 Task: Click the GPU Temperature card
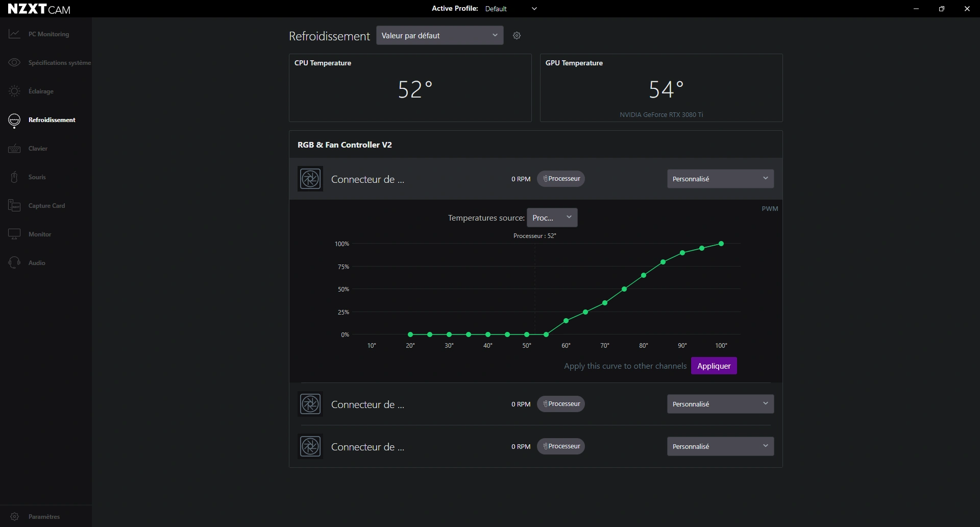tap(661, 88)
